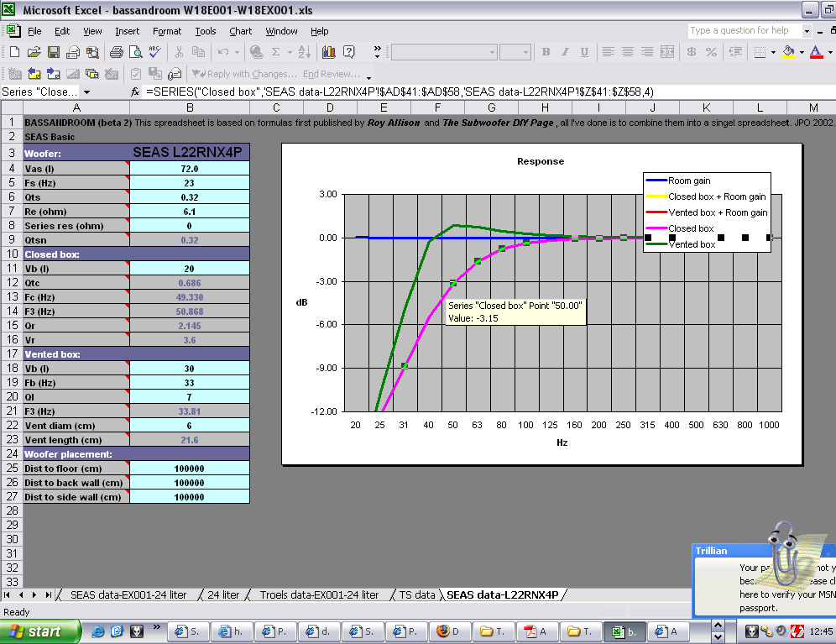Click Closed box magenta legend entry
This screenshot has height=644, width=836.
click(680, 228)
